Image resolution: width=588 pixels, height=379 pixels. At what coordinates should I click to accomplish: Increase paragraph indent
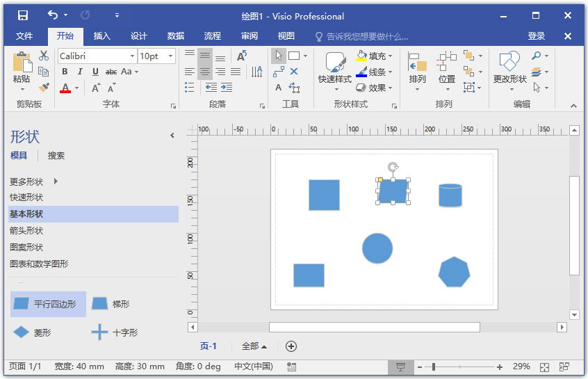[x=227, y=88]
